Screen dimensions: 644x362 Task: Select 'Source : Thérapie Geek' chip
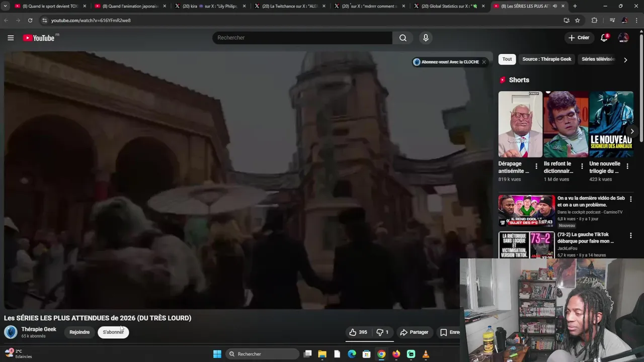(547, 59)
